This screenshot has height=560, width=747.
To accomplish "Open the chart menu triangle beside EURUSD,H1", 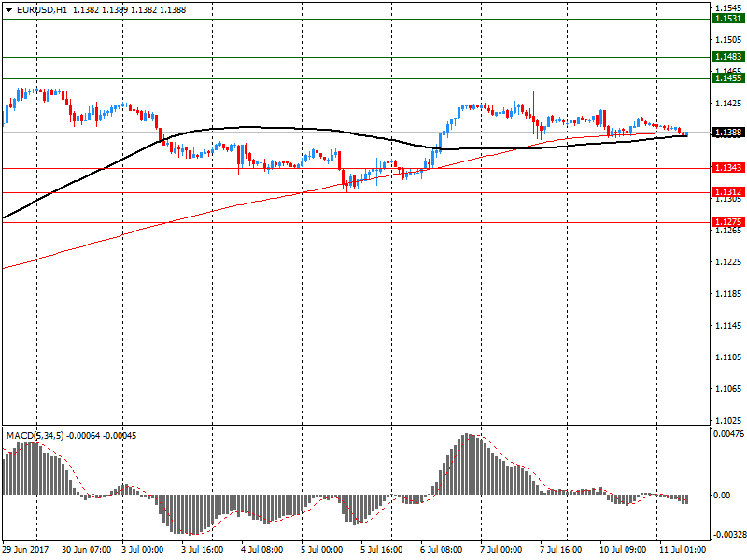I will tap(9, 10).
